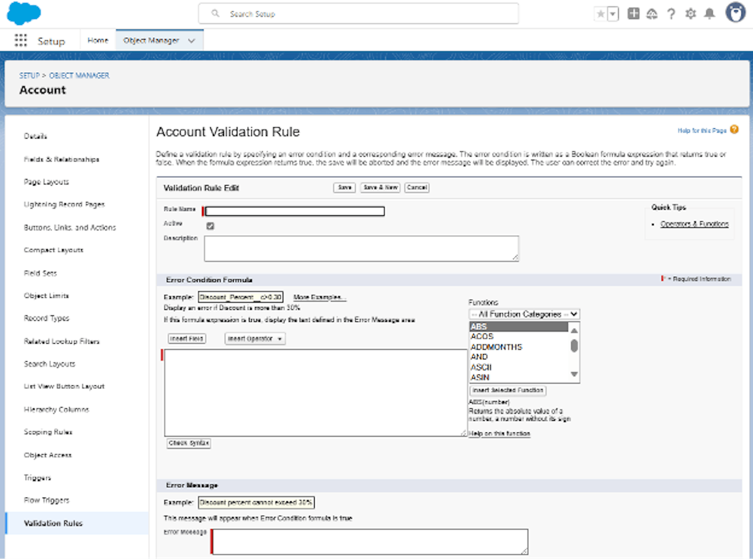Click the functions list scroll down arrow

(574, 374)
